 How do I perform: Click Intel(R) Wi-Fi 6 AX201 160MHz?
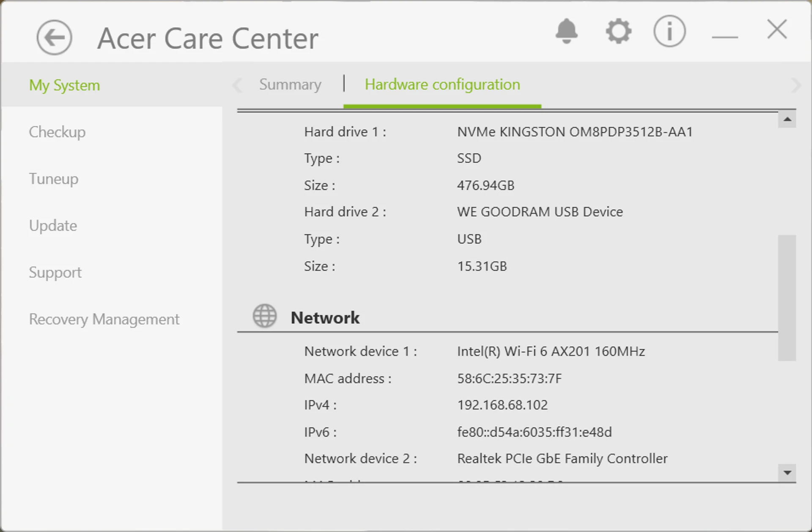pos(551,351)
